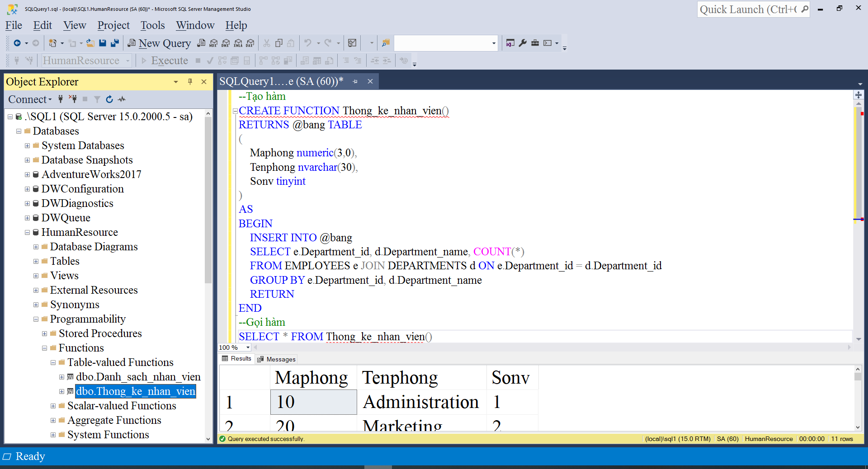Image resolution: width=868 pixels, height=469 pixels.
Task: Switch to the Messages tab
Action: 276,359
